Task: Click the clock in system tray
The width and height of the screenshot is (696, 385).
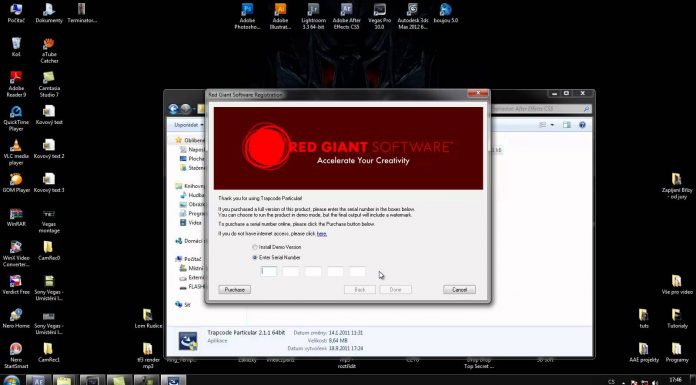Action: tap(675, 380)
